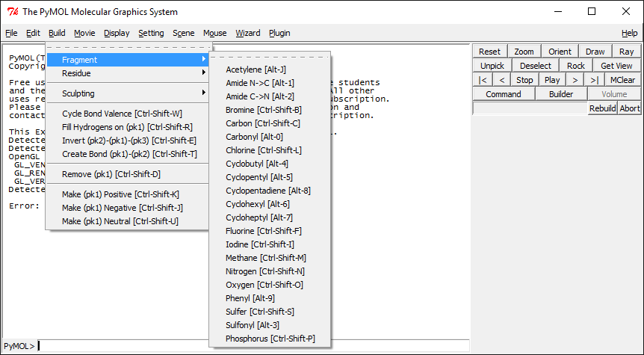The image size is (644, 355).
Task: Stop movie playback
Action: tap(524, 80)
